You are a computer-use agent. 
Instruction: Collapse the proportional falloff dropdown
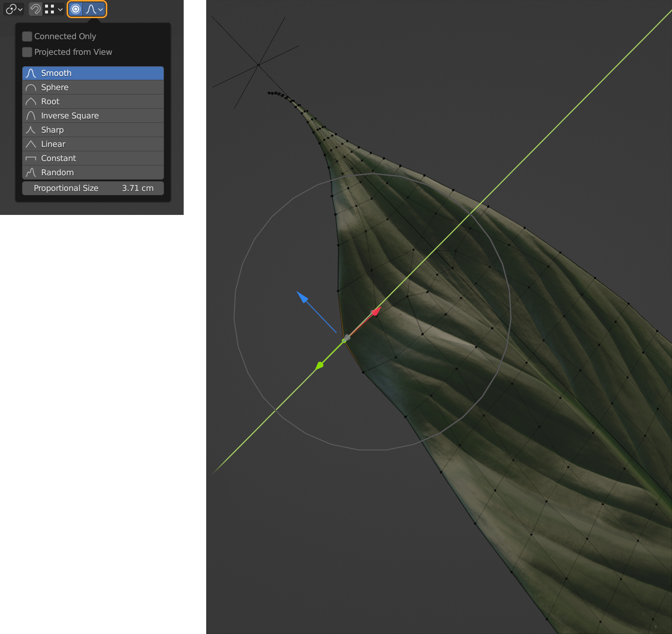point(95,9)
